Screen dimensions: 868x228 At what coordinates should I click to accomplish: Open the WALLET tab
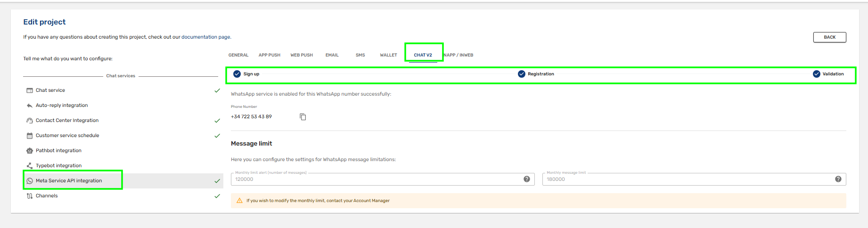(389, 55)
